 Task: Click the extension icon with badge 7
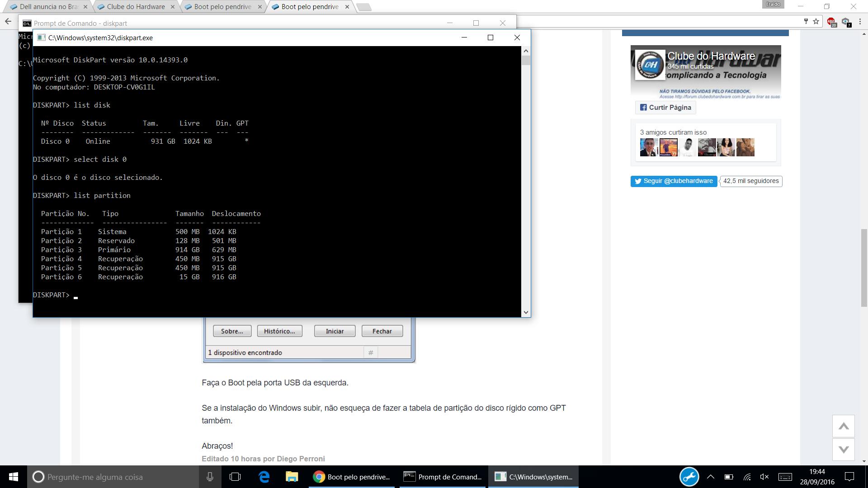pos(846,22)
